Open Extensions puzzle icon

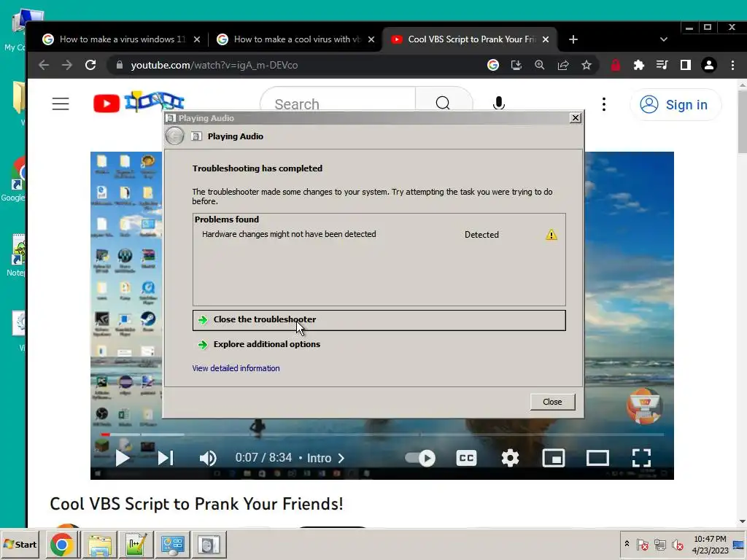[639, 65]
